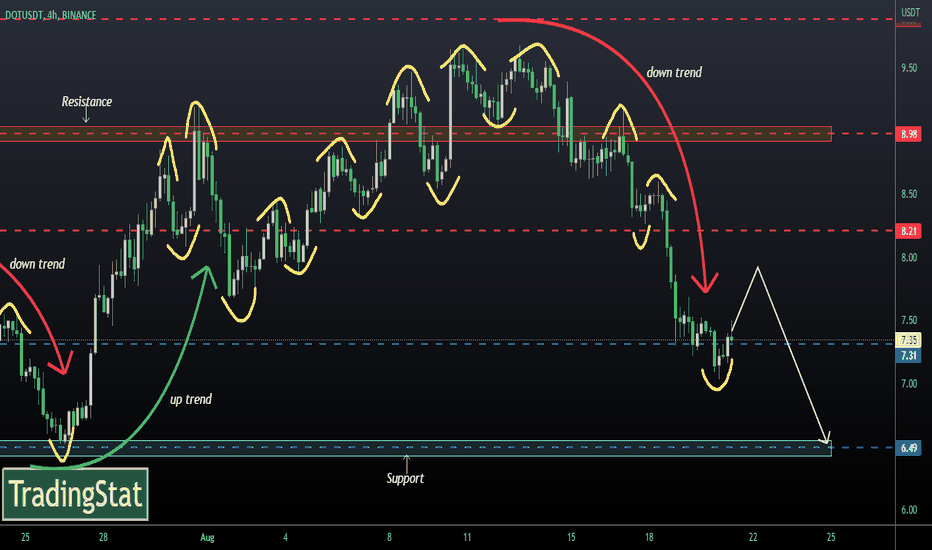Image resolution: width=932 pixels, height=550 pixels.
Task: Click the 7.50 price scale value
Action: [x=909, y=320]
